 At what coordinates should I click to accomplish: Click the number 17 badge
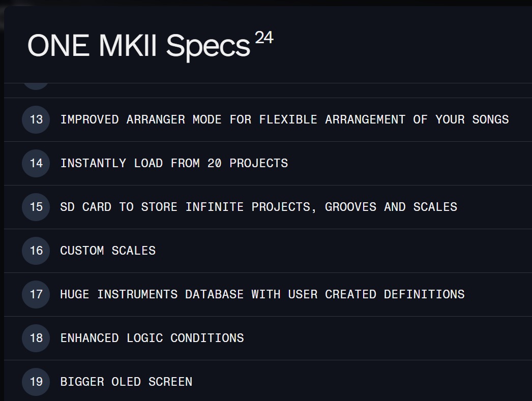pos(36,294)
